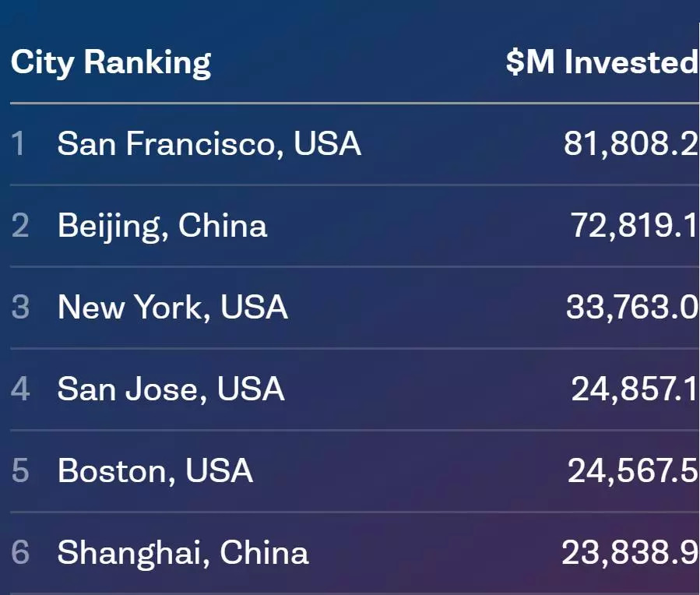Click the Boston, USA city name
Screen dimensions: 700x595
[x=155, y=471]
